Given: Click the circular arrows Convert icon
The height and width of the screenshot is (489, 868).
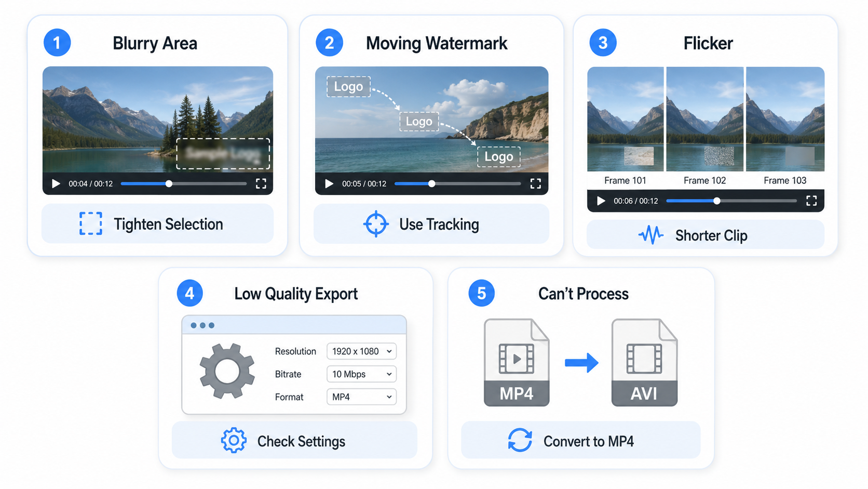Looking at the screenshot, I should coord(520,440).
